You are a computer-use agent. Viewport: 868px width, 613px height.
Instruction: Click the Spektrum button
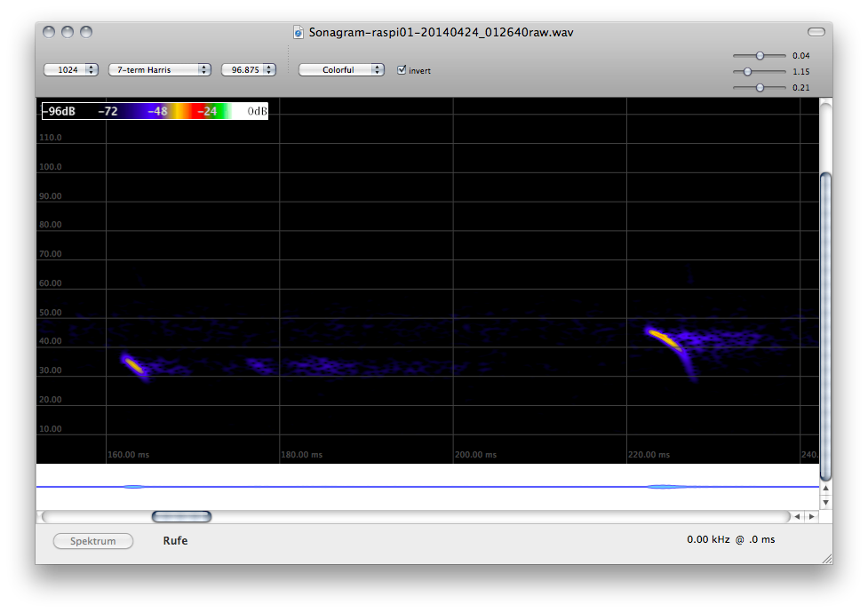coord(93,541)
